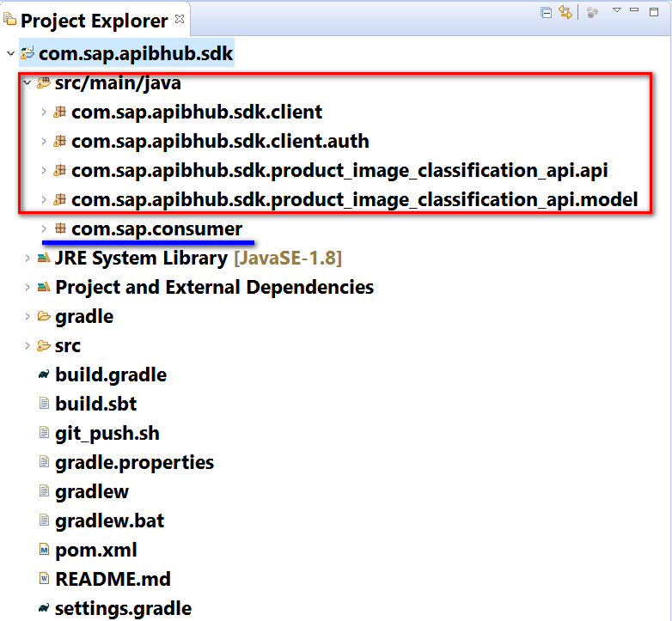Select the gradlew file
Screen dimensions: 672x621
click(92, 491)
